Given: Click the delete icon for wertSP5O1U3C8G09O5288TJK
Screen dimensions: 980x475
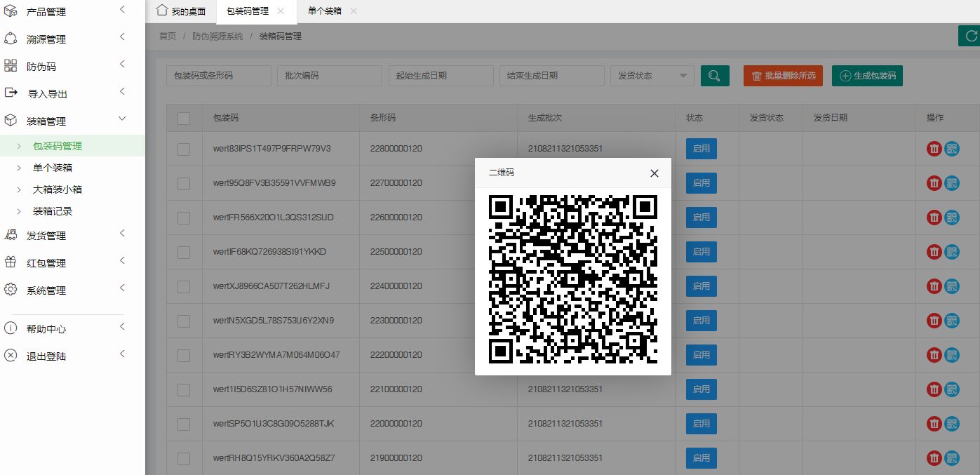Looking at the screenshot, I should pos(934,424).
